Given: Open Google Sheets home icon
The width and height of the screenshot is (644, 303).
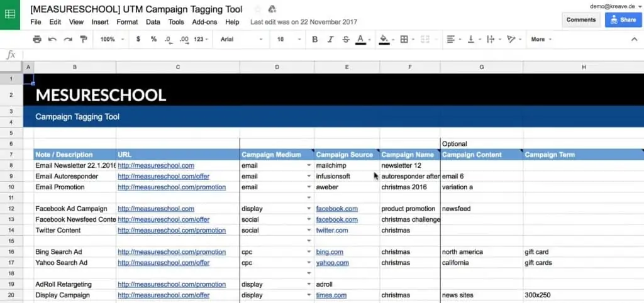Looking at the screenshot, I should click(10, 15).
